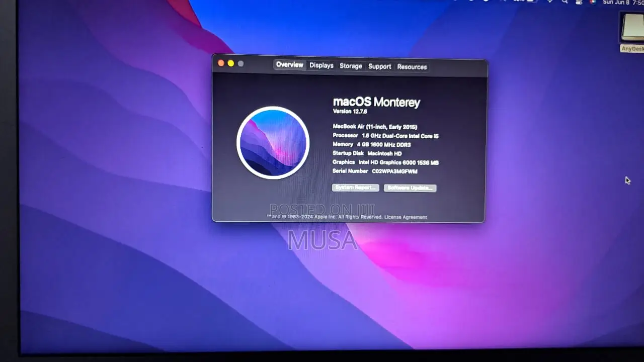Open the Displays tab
Screen dimensions: 644x362
(321, 65)
